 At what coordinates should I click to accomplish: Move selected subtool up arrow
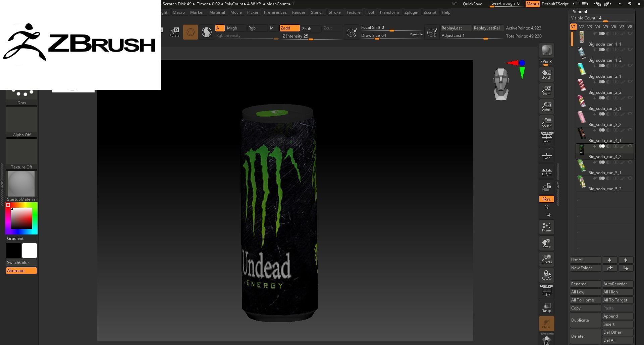pos(609,260)
